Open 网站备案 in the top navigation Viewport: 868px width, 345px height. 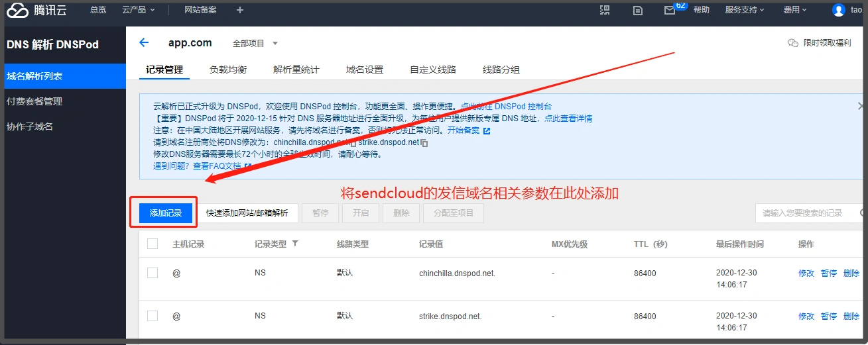click(x=200, y=10)
